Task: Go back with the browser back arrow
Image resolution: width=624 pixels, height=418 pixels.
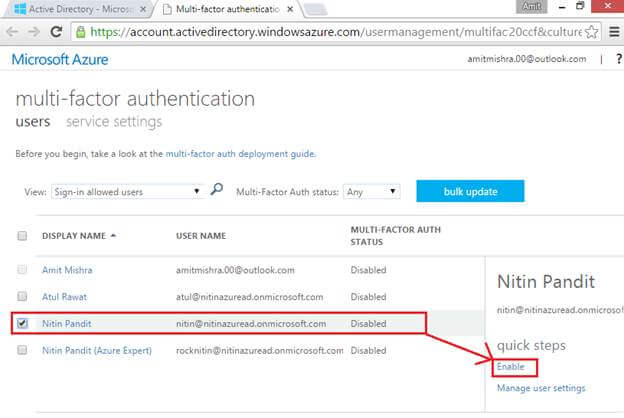Action: (x=12, y=32)
